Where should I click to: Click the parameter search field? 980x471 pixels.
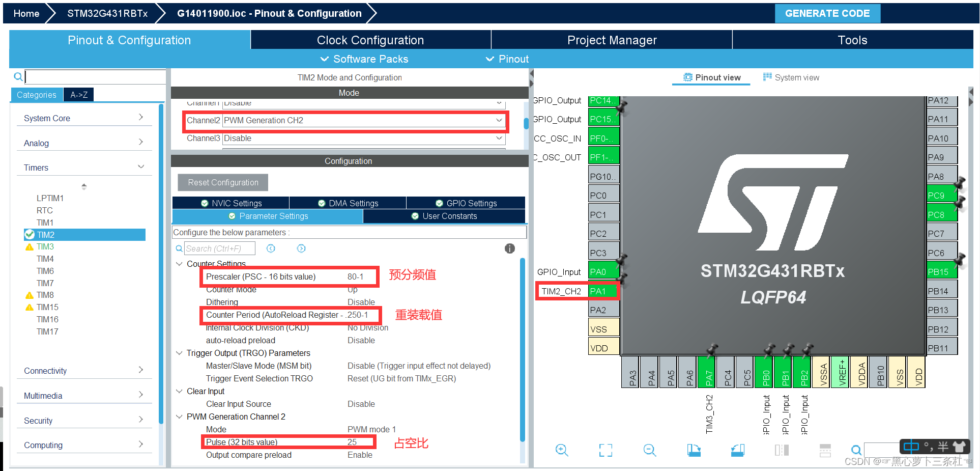pyautogui.click(x=219, y=248)
